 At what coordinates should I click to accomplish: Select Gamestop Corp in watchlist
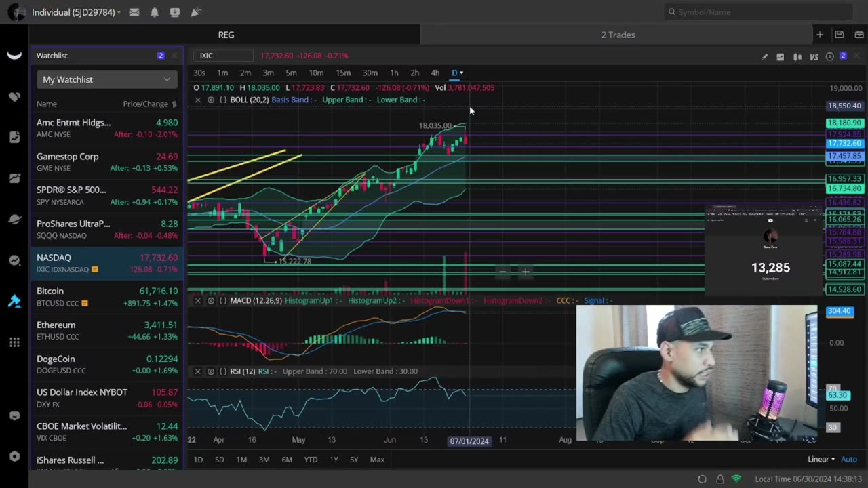pos(107,162)
